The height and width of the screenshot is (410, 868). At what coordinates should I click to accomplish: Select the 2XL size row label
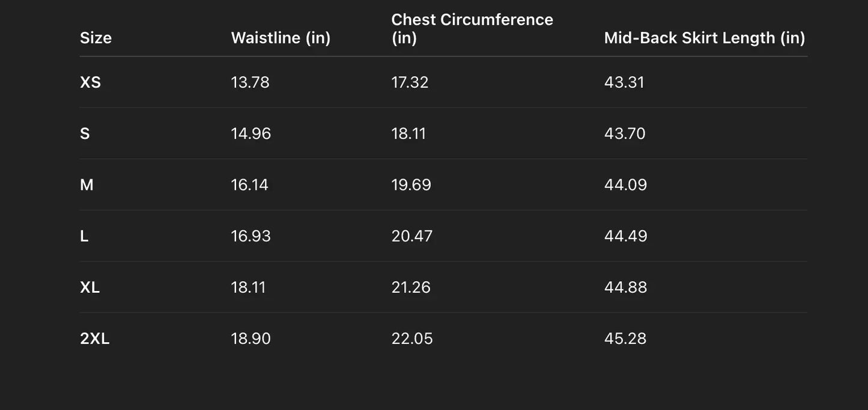[95, 339]
